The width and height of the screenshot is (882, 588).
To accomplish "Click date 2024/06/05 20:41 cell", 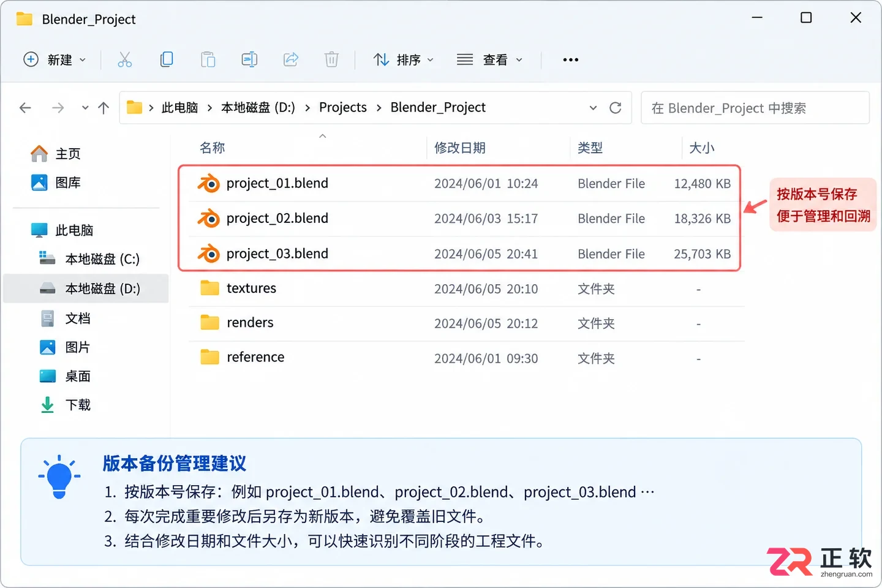I will click(x=486, y=254).
